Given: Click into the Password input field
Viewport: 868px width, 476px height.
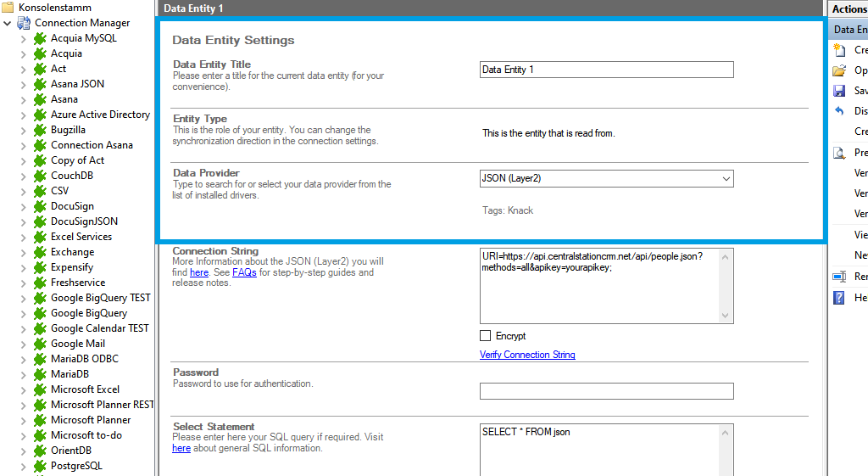Looking at the screenshot, I should pyautogui.click(x=606, y=391).
